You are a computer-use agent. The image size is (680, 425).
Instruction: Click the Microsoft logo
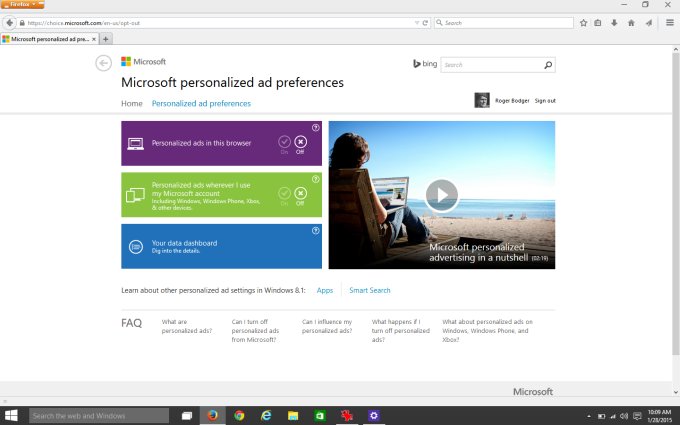[x=144, y=62]
